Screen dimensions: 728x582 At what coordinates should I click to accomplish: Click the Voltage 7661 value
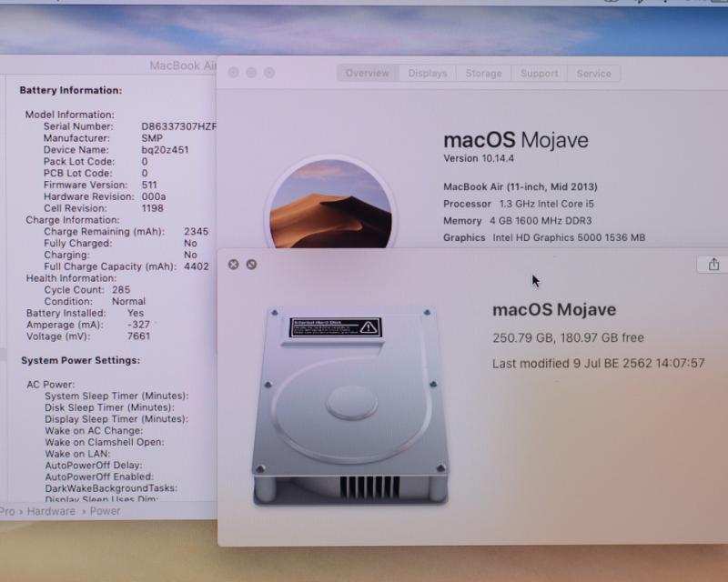point(138,336)
